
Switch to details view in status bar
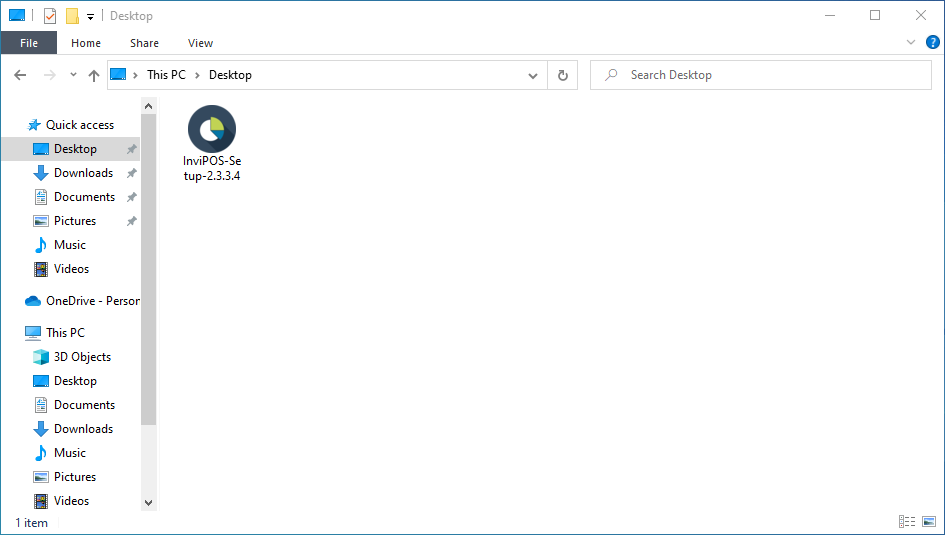tap(907, 522)
